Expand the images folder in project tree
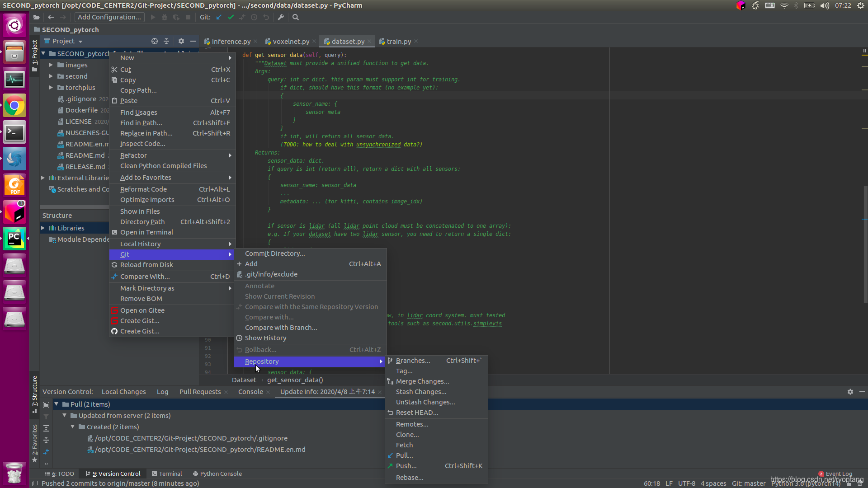The height and width of the screenshot is (488, 868). click(x=51, y=65)
